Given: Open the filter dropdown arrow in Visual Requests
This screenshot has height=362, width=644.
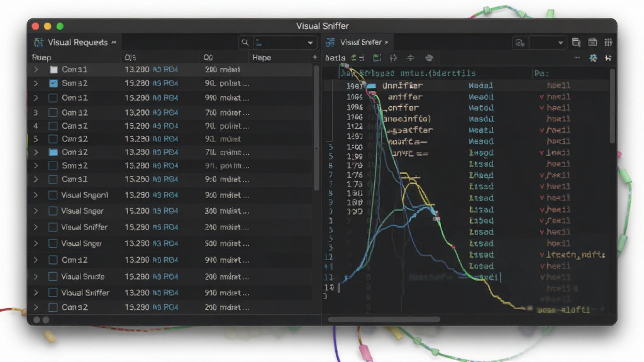Looking at the screenshot, I should (310, 43).
